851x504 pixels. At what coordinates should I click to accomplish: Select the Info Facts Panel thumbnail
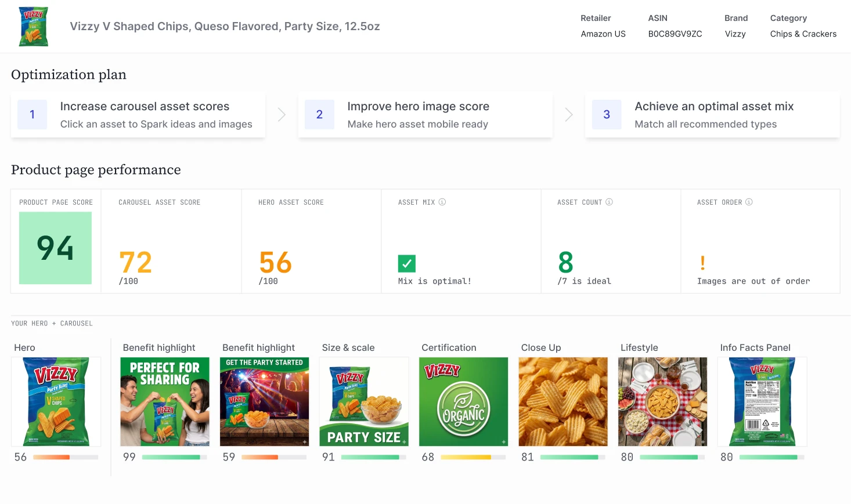[762, 401]
